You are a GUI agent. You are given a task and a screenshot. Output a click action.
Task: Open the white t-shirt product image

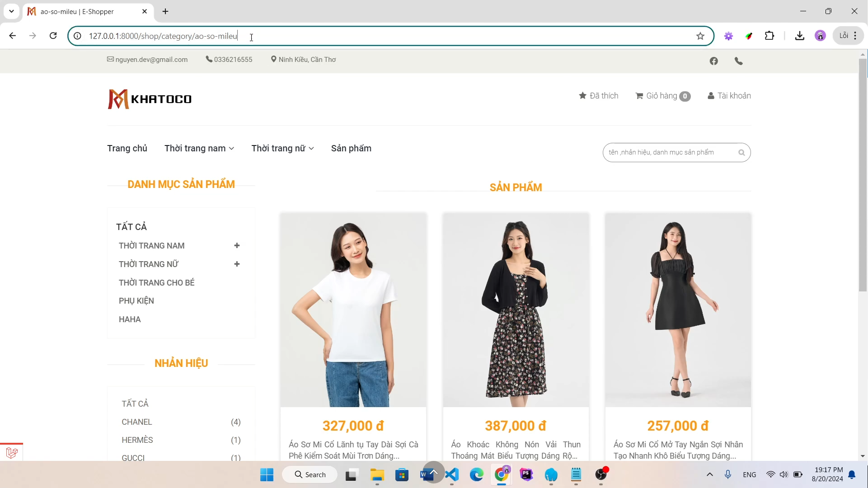[353, 310]
